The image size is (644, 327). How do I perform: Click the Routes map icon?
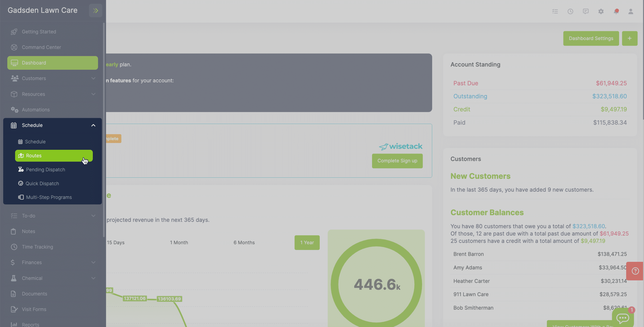click(21, 156)
